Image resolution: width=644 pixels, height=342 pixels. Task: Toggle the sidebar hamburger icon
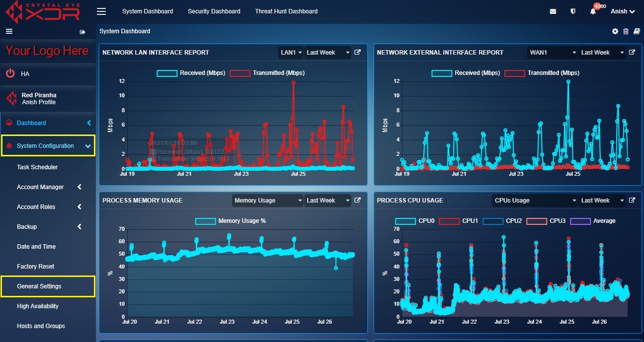(9, 31)
